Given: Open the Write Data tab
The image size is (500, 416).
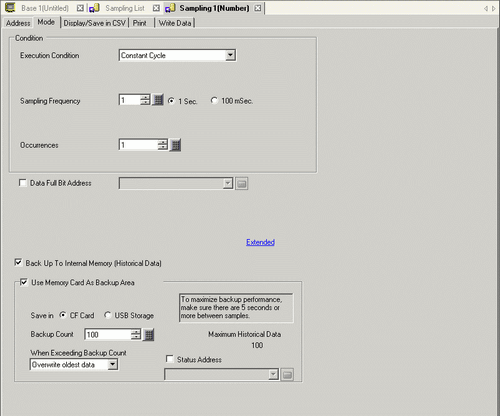Looking at the screenshot, I should coord(175,23).
